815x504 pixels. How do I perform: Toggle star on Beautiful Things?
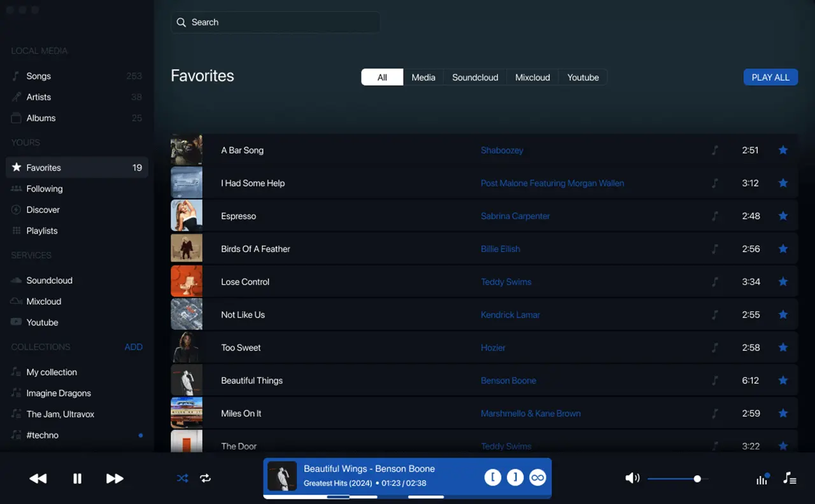click(x=783, y=381)
